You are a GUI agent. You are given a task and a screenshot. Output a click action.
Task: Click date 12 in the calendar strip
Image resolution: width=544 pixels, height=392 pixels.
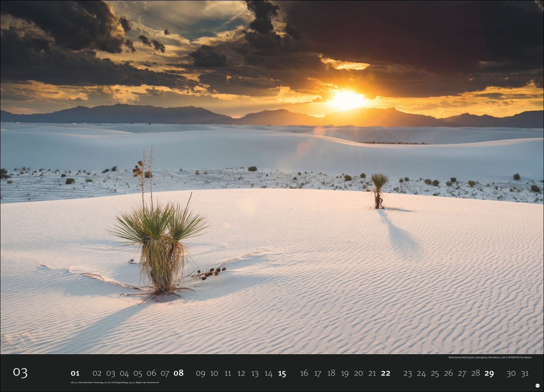241,373
